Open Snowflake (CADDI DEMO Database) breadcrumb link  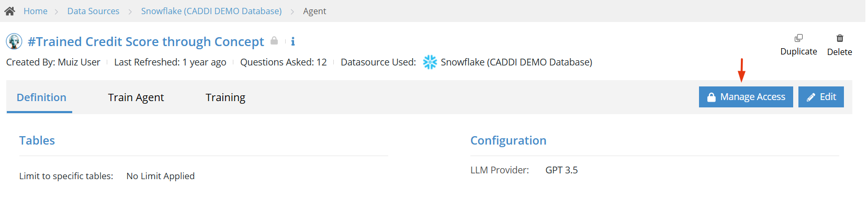coord(211,11)
